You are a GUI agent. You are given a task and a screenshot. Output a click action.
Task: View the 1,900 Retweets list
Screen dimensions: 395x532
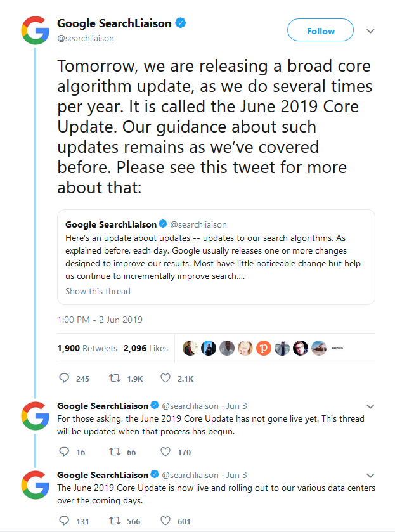click(87, 348)
